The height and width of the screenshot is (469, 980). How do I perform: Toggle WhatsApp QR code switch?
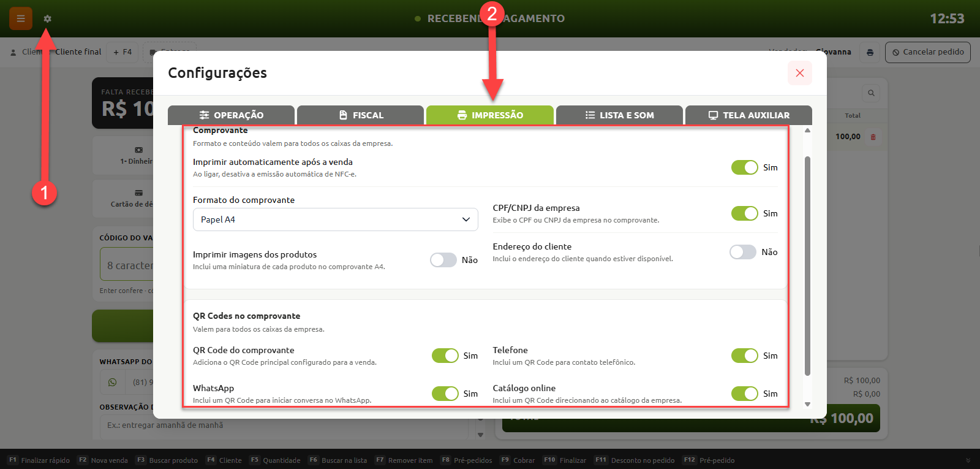point(445,394)
